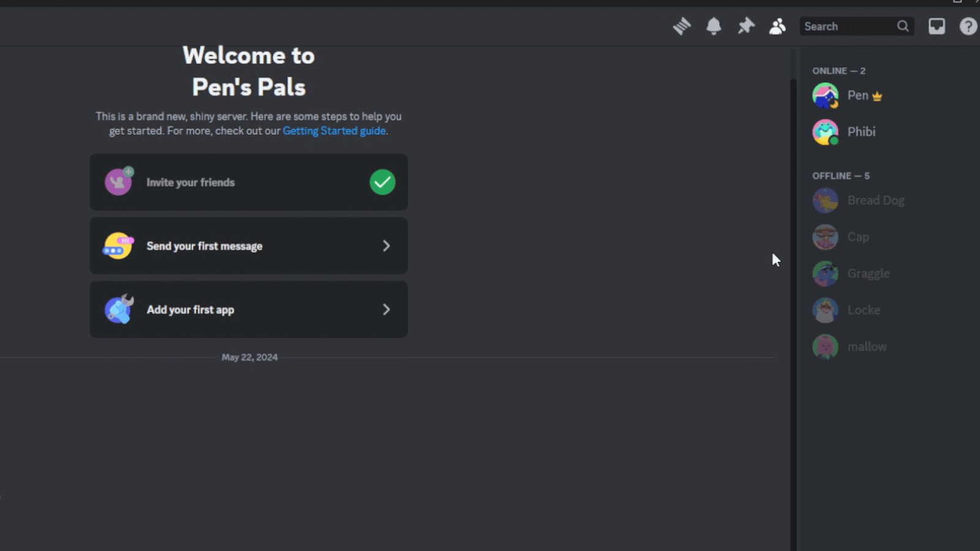Click the chevron on Add your first app
Screen dimensions: 980x551
[x=386, y=310]
